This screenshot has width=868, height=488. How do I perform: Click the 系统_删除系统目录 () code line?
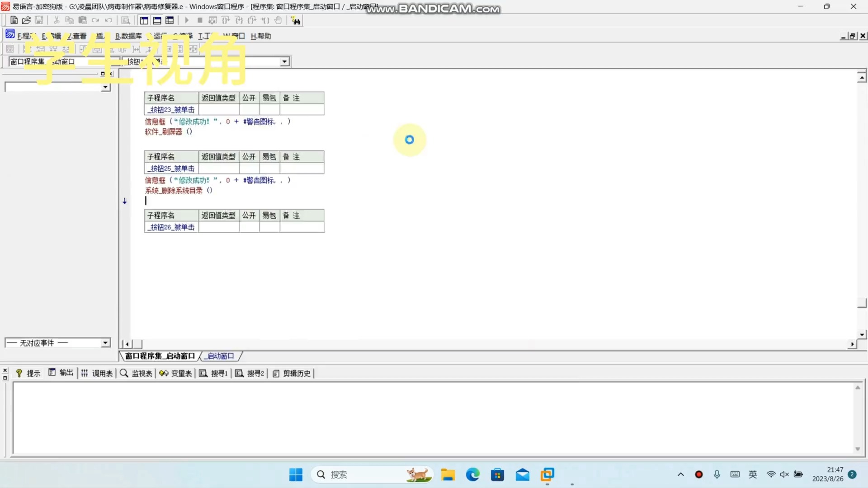click(179, 191)
